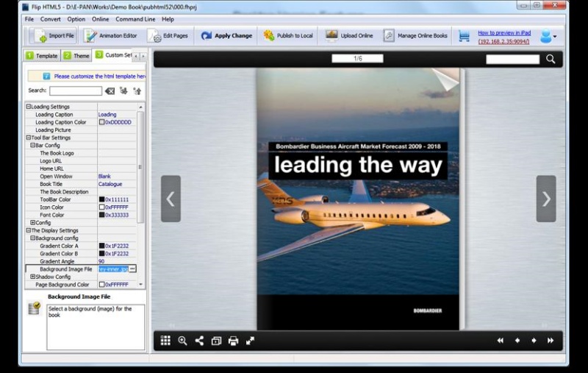
Task: Click the magnifier search icon in preview
Action: click(x=551, y=59)
